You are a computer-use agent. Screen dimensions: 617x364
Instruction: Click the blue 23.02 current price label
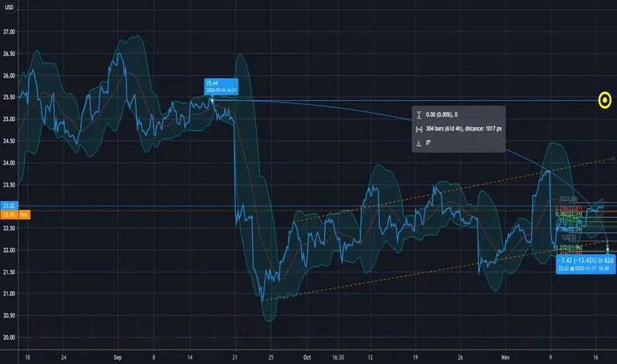click(9, 205)
